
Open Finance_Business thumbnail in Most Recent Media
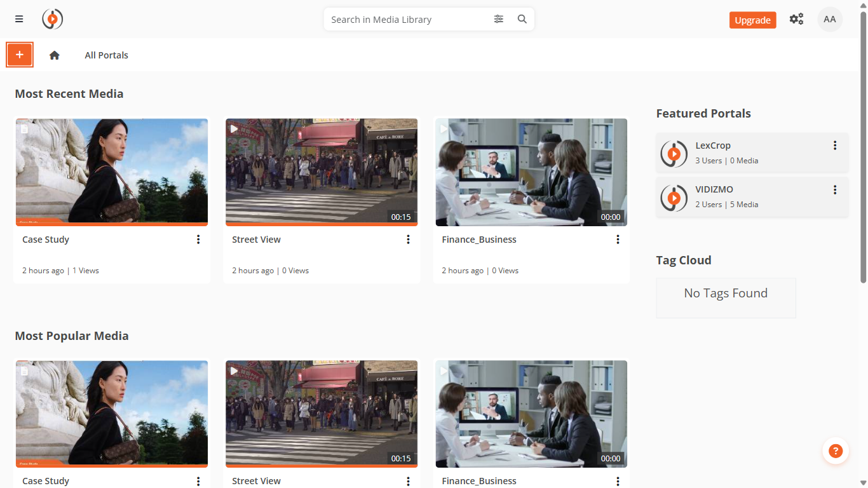coord(531,172)
